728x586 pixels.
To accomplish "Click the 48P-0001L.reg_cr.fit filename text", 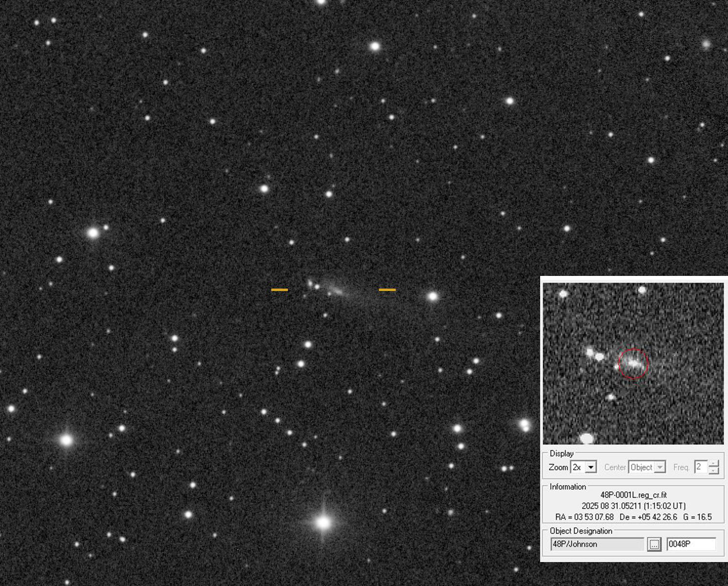I will tap(633, 495).
